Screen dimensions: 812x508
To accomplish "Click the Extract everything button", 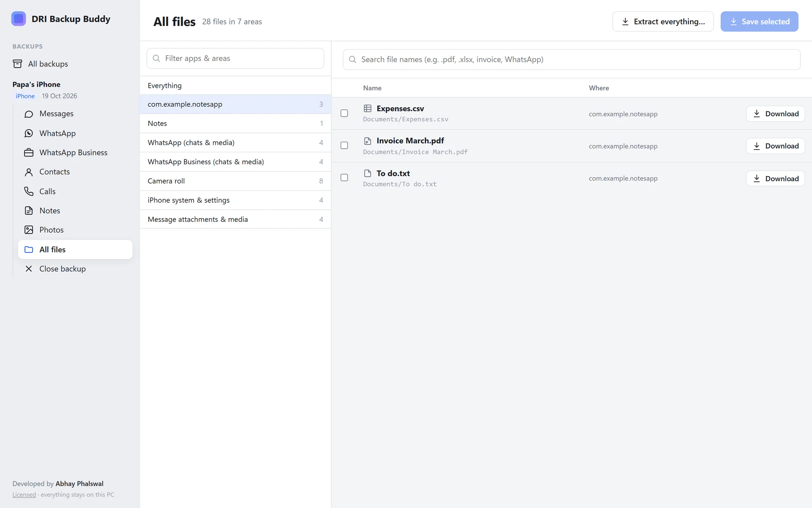I will [663, 22].
